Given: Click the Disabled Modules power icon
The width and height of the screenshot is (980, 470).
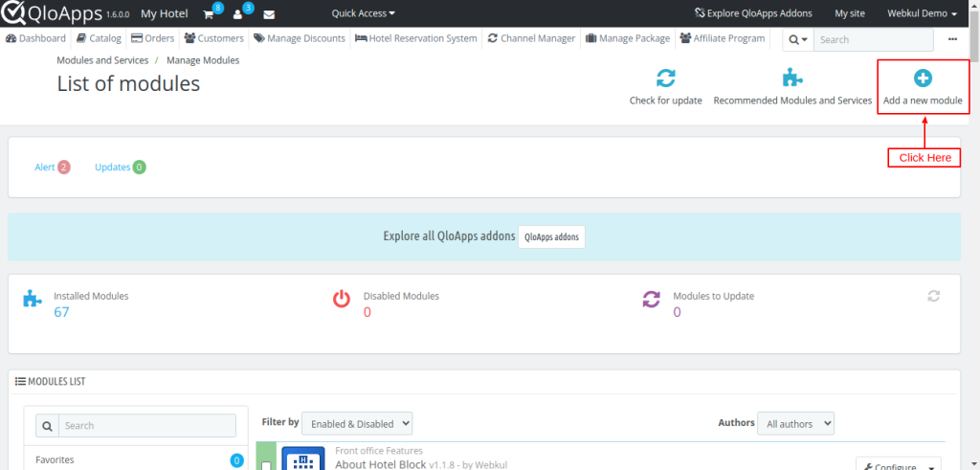Looking at the screenshot, I should (342, 300).
